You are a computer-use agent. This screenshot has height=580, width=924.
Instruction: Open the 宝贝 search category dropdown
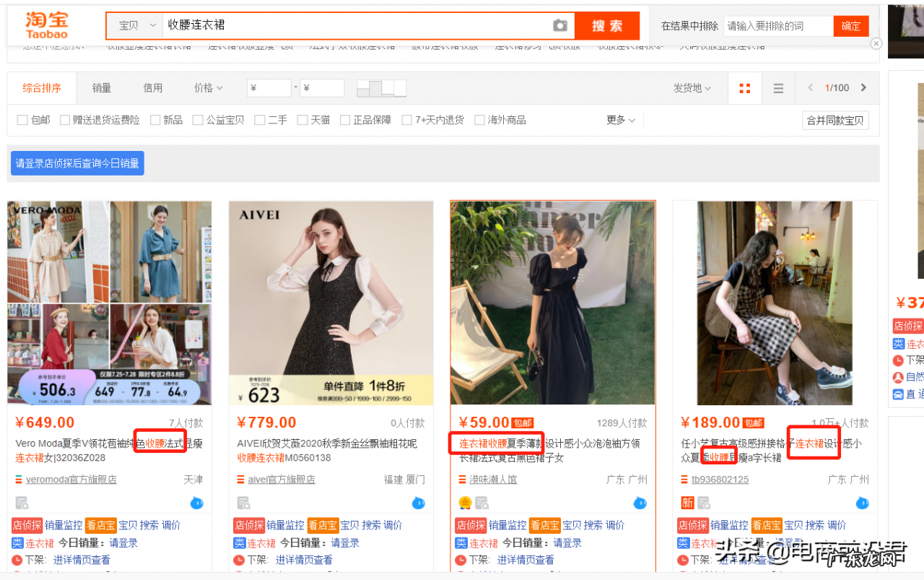[x=134, y=25]
